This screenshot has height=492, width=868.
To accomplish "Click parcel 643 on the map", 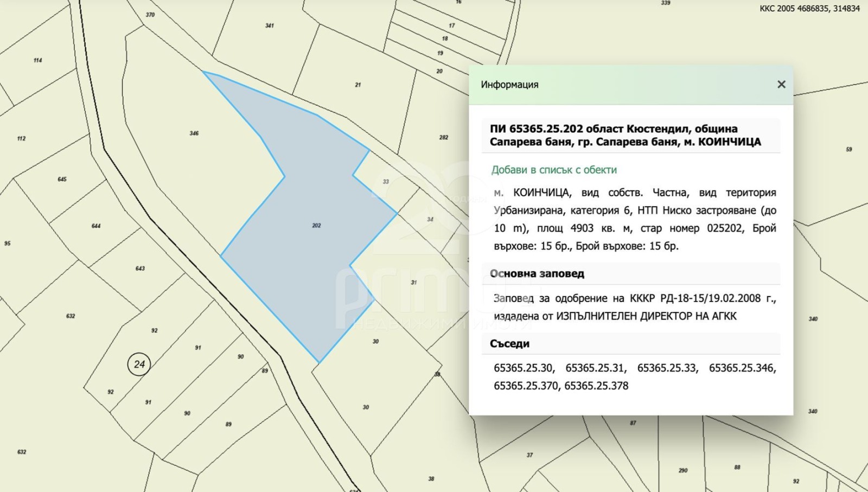I will (x=140, y=269).
